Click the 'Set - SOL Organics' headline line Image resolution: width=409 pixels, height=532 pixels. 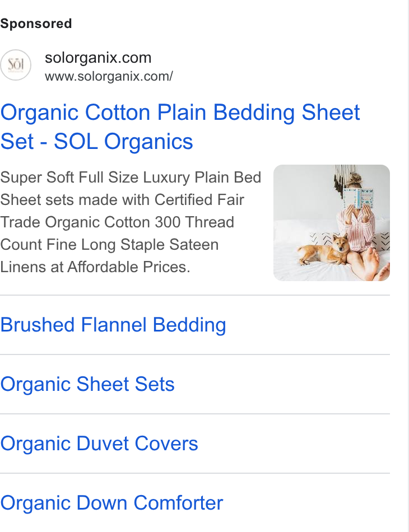pyautogui.click(x=97, y=141)
